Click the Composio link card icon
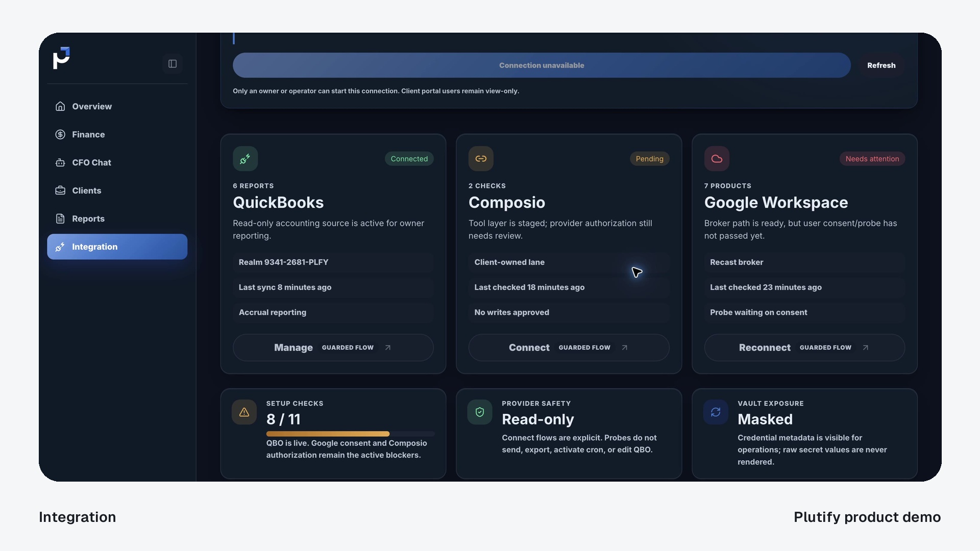This screenshot has width=980, height=551. [x=481, y=159]
